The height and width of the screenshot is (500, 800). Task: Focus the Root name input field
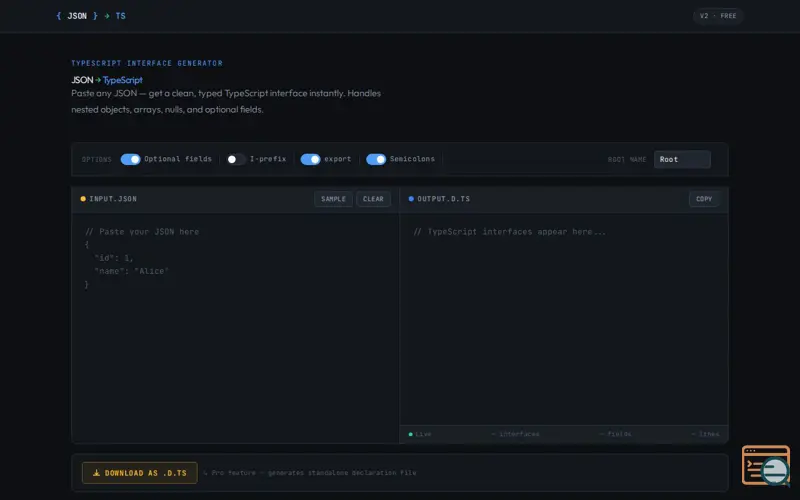point(682,159)
